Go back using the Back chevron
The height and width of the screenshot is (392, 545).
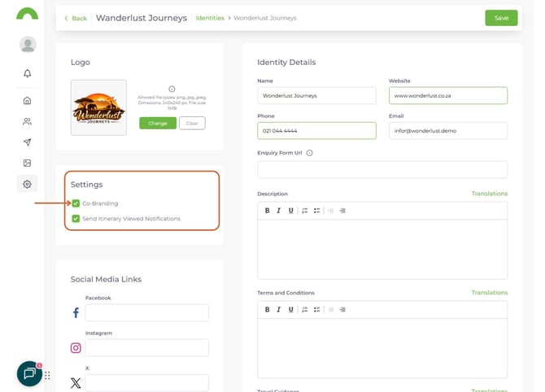pyautogui.click(x=75, y=18)
